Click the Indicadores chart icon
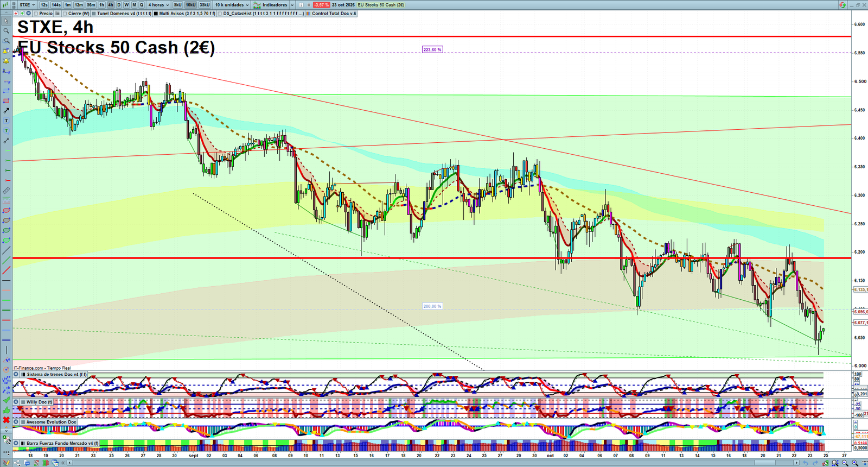Image resolution: width=868 pixels, height=467 pixels. 257,5
